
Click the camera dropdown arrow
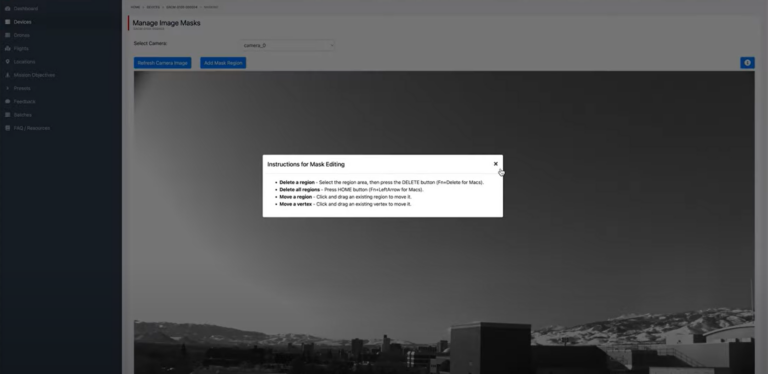click(332, 45)
